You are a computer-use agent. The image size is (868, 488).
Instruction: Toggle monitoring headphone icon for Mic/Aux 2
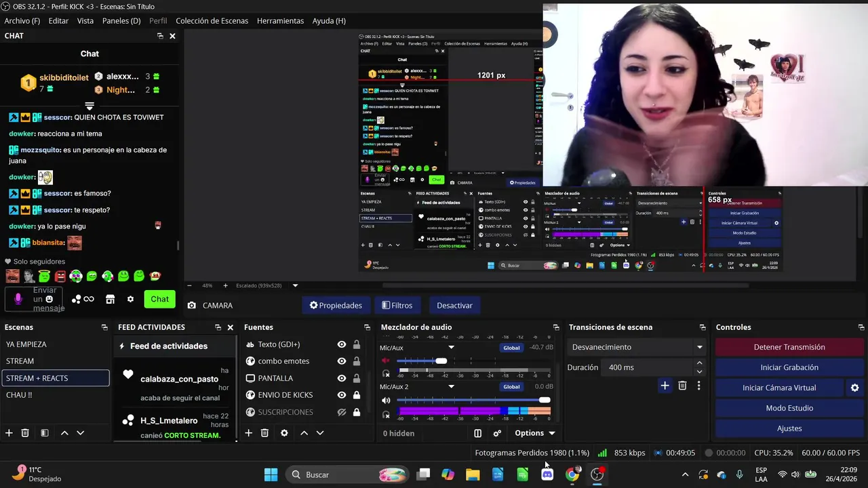pyautogui.click(x=387, y=413)
